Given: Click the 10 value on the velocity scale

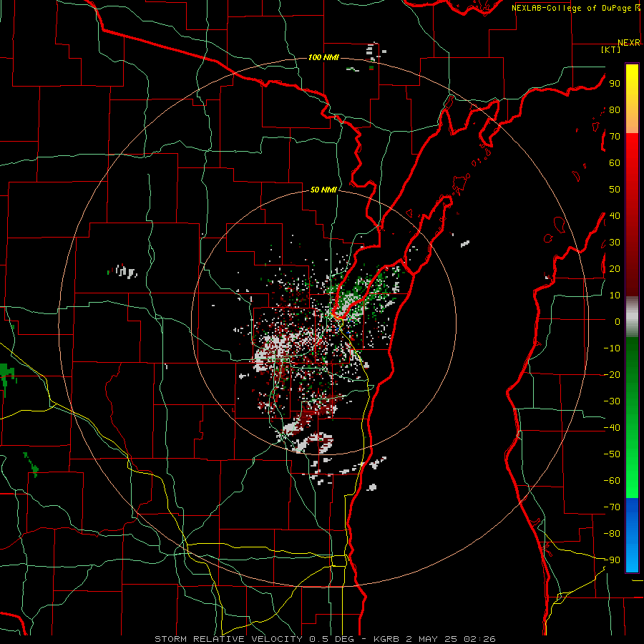Looking at the screenshot, I should 615,296.
